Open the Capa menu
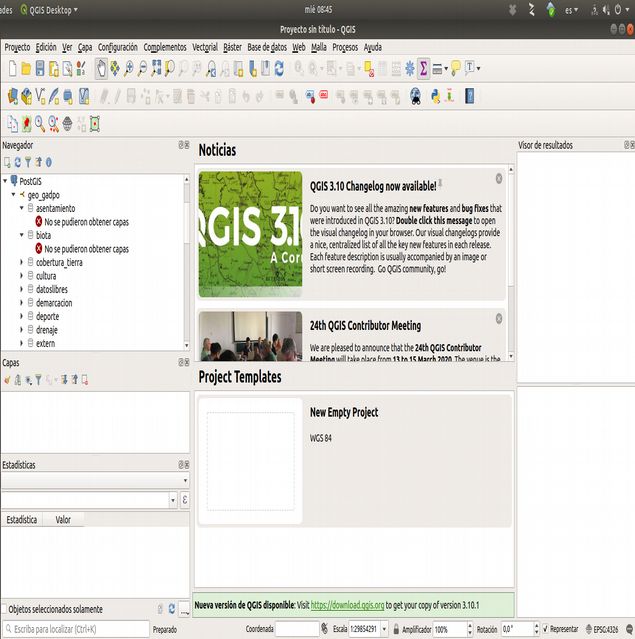 tap(85, 47)
